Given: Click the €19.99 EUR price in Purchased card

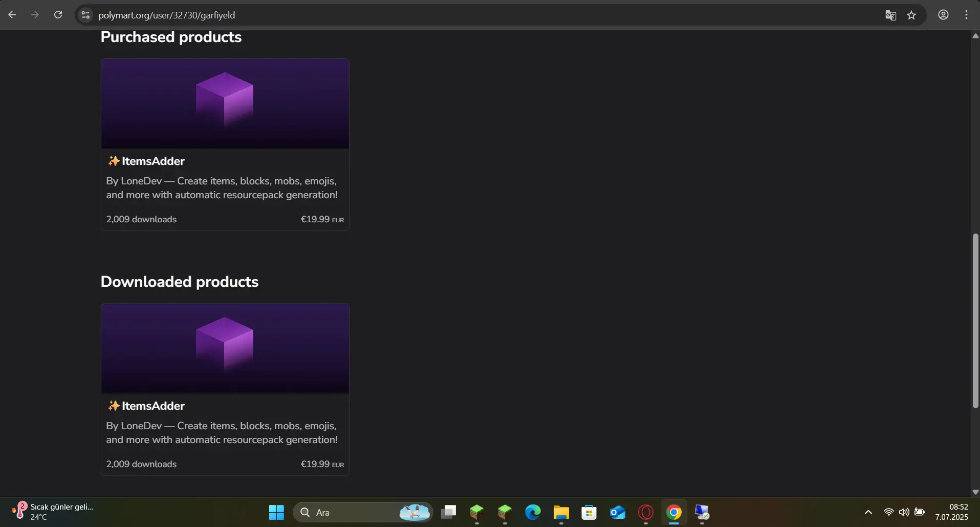Looking at the screenshot, I should point(322,219).
